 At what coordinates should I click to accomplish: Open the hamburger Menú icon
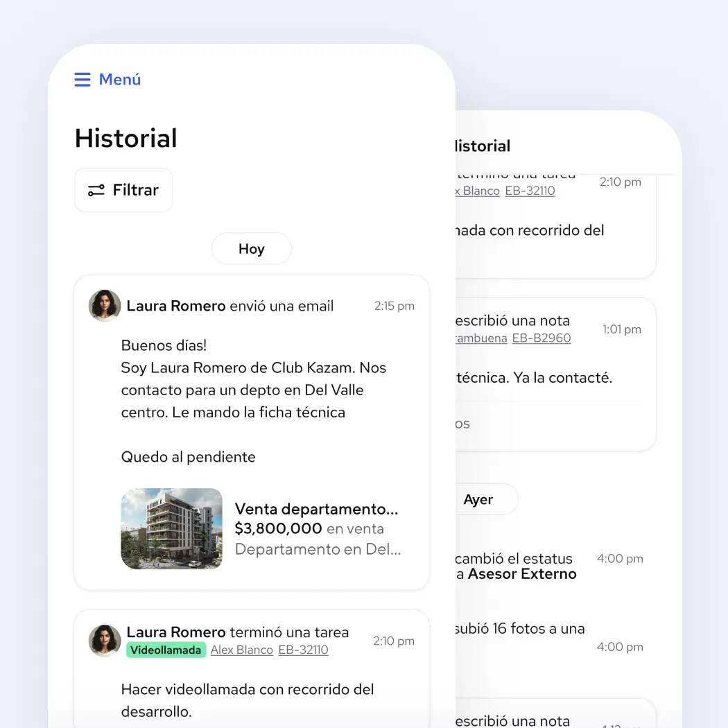pyautogui.click(x=83, y=80)
